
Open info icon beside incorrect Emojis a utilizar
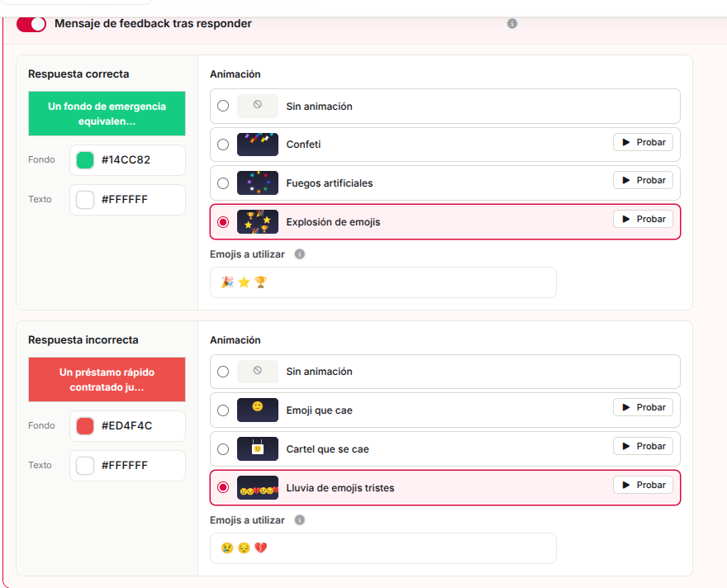pos(300,520)
